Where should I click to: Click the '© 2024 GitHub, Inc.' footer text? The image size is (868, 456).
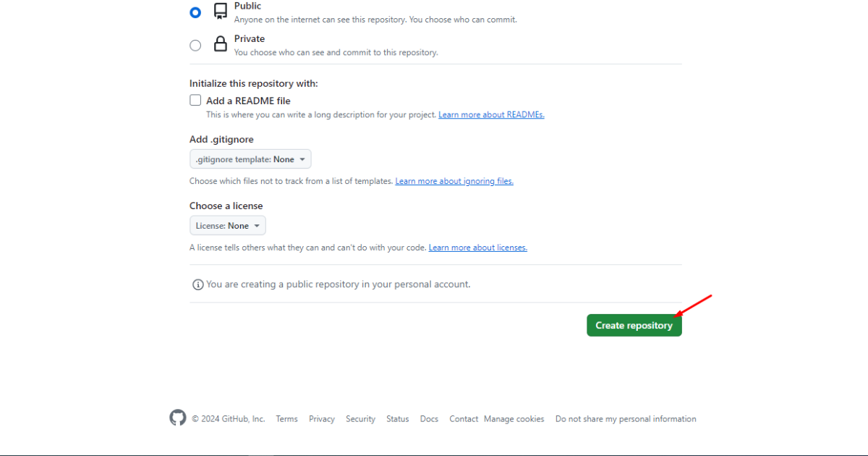point(229,419)
